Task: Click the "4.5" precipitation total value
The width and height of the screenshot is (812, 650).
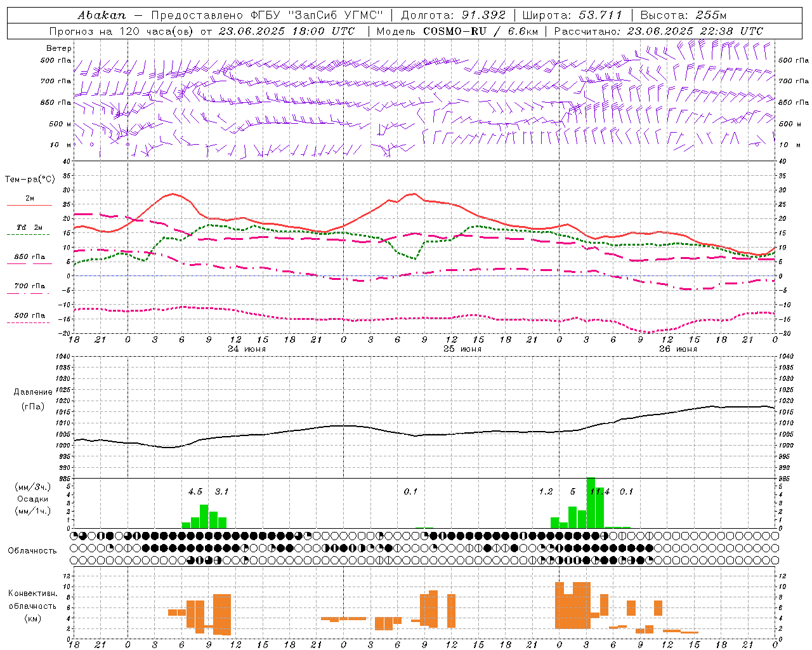Action: (x=195, y=492)
